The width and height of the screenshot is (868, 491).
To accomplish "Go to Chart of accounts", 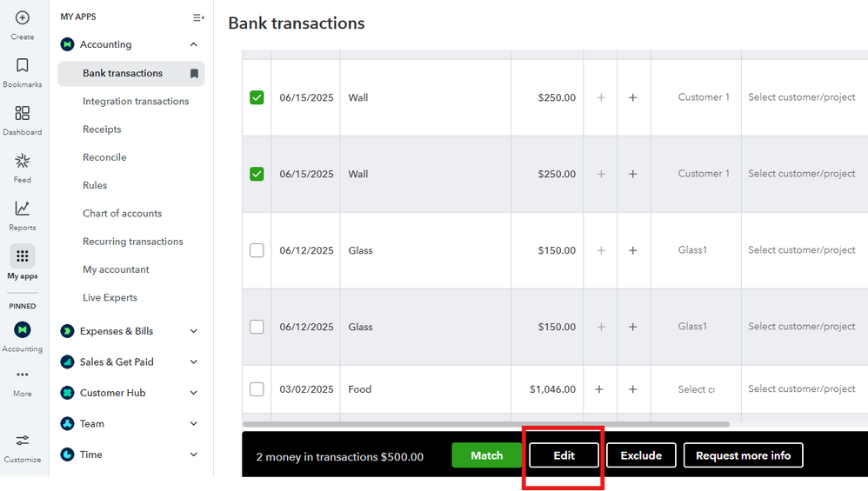I will tap(122, 214).
